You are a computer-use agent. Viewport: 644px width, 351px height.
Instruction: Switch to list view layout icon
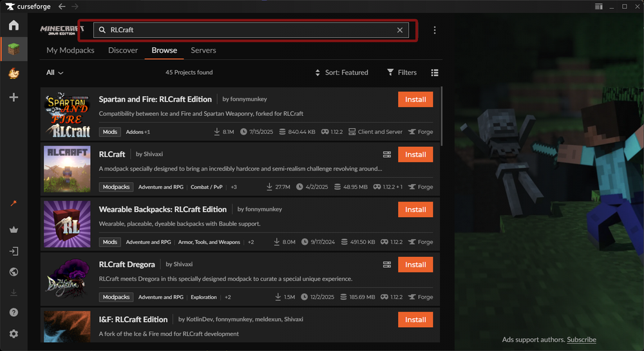tap(435, 73)
